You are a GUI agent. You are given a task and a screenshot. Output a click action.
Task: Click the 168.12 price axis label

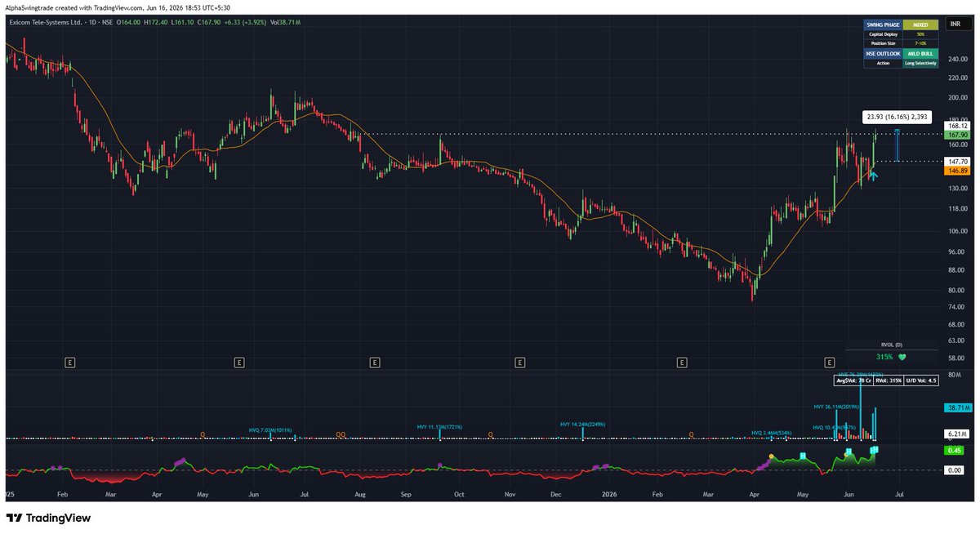(x=957, y=126)
